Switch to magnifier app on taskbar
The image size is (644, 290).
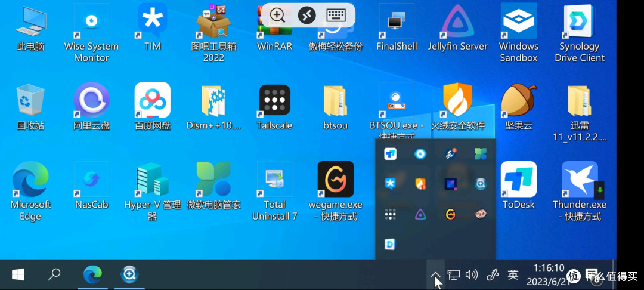pyautogui.click(x=129, y=274)
